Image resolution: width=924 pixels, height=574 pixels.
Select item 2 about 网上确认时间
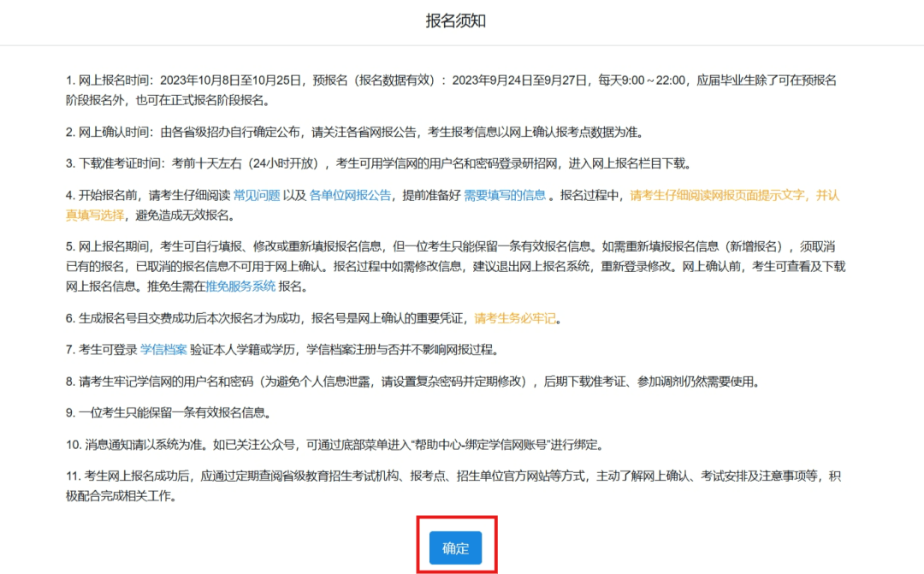342,132
